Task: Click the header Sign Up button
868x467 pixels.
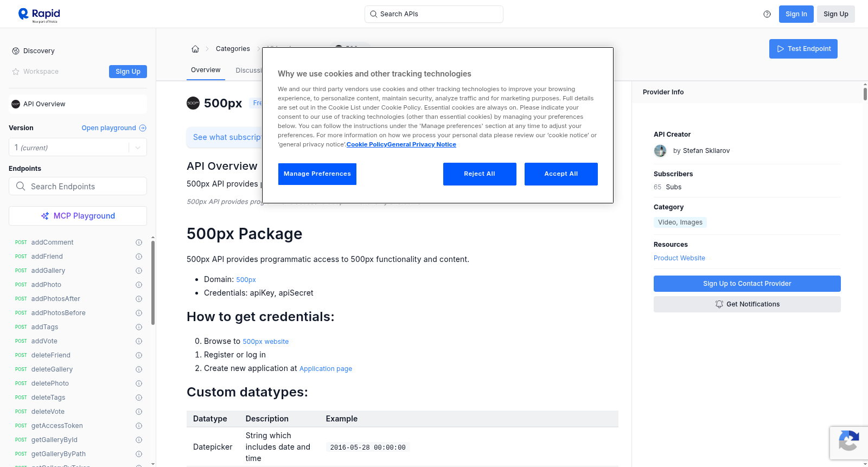Action: point(836,14)
